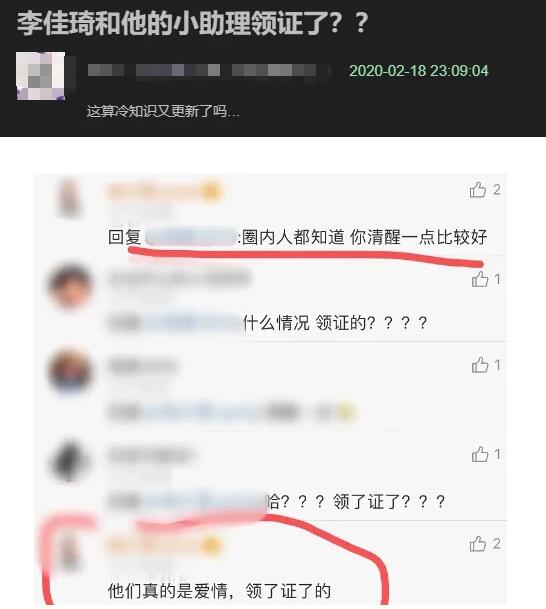This screenshot has width=546, height=609.
Task: Select post text '这算冷知识又更新了吗…'
Action: click(x=163, y=111)
